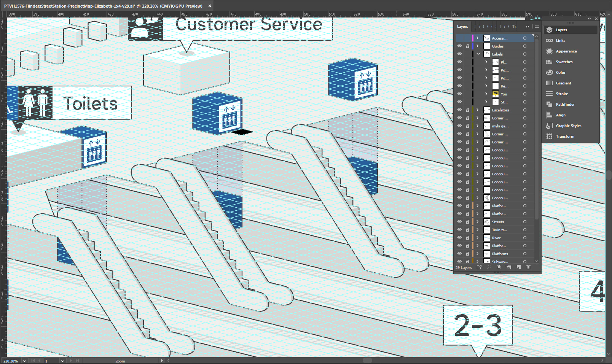Click the delete layer trash icon
The height and width of the screenshot is (364, 612).
point(528,267)
